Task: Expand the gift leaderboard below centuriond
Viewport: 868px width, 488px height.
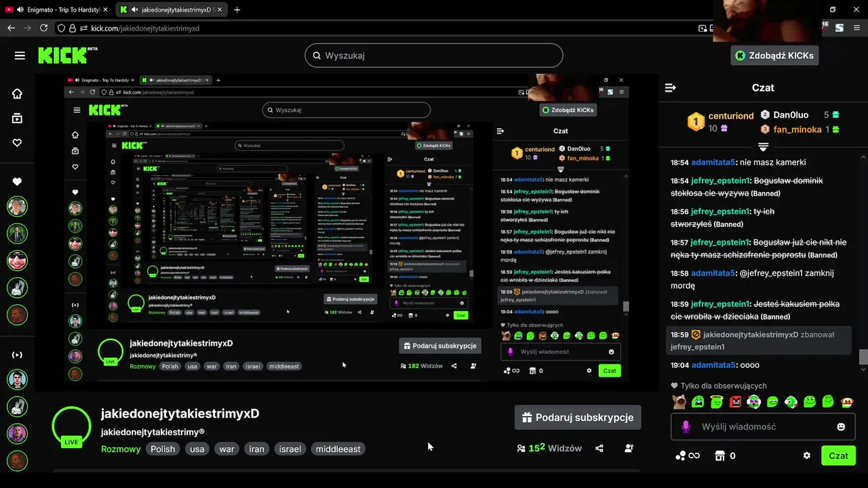Action: click(763, 147)
